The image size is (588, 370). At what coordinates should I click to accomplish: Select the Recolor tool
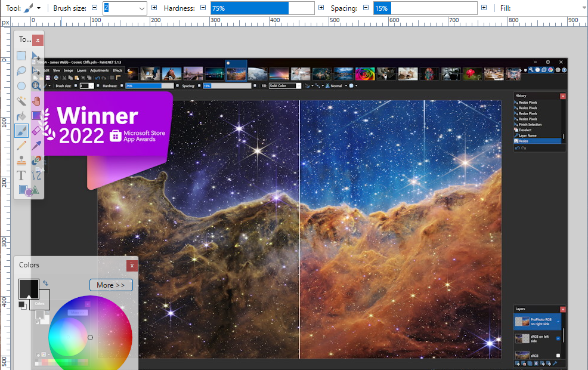coord(36,161)
